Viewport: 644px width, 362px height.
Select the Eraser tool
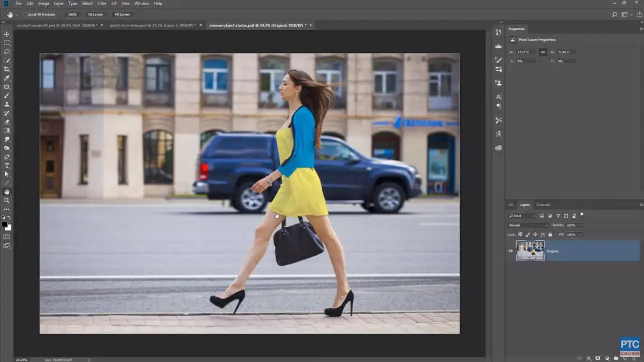point(7,122)
